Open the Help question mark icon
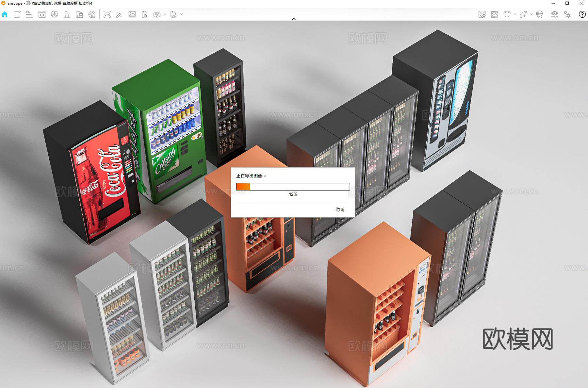588x388 pixels. [x=582, y=14]
